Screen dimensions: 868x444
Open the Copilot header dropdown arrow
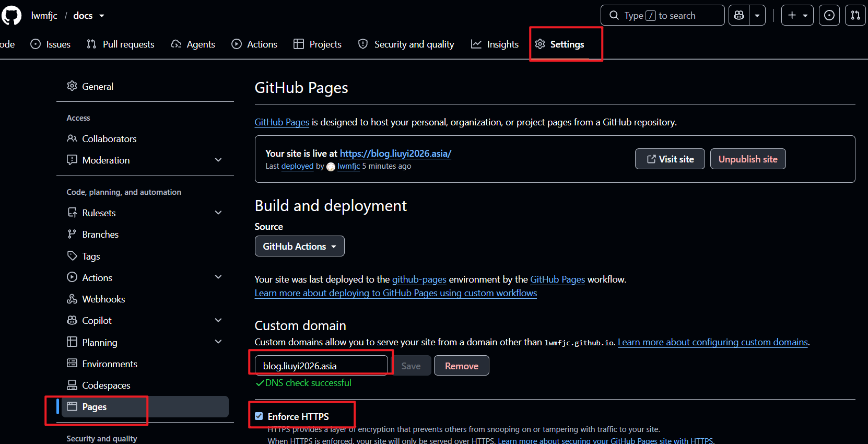click(x=757, y=16)
